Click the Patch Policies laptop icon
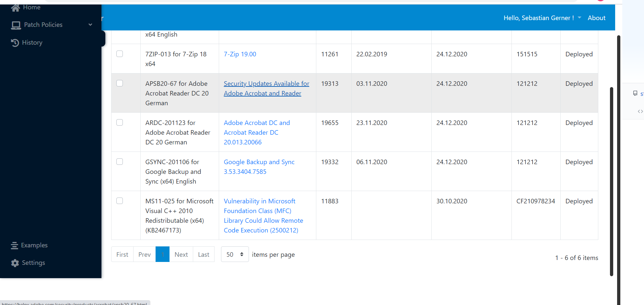The width and height of the screenshot is (644, 305). [x=16, y=25]
